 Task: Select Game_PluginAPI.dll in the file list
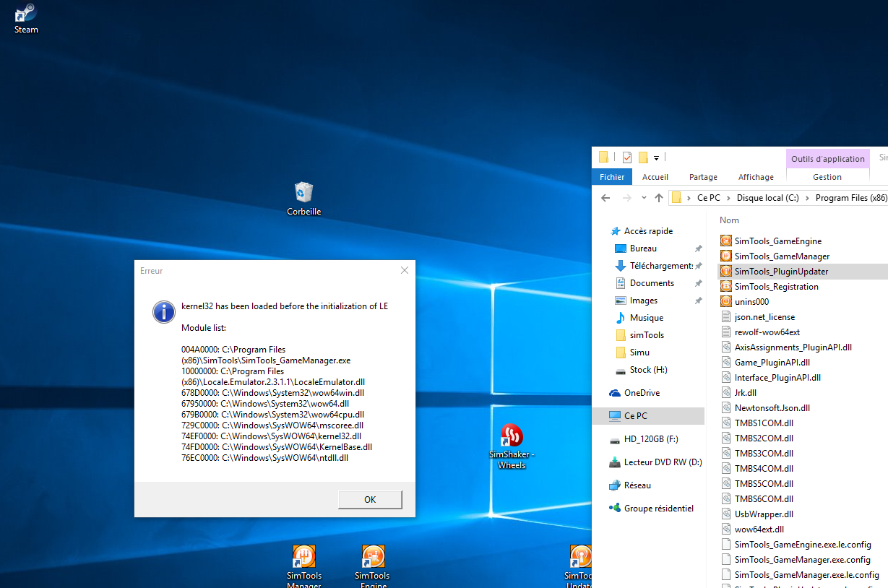coord(772,362)
